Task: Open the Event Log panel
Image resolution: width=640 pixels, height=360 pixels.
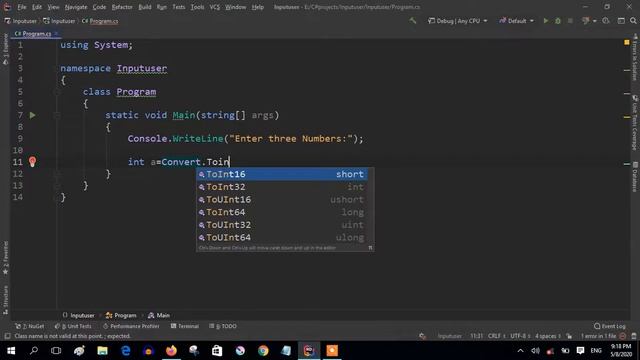Action: tap(609, 326)
